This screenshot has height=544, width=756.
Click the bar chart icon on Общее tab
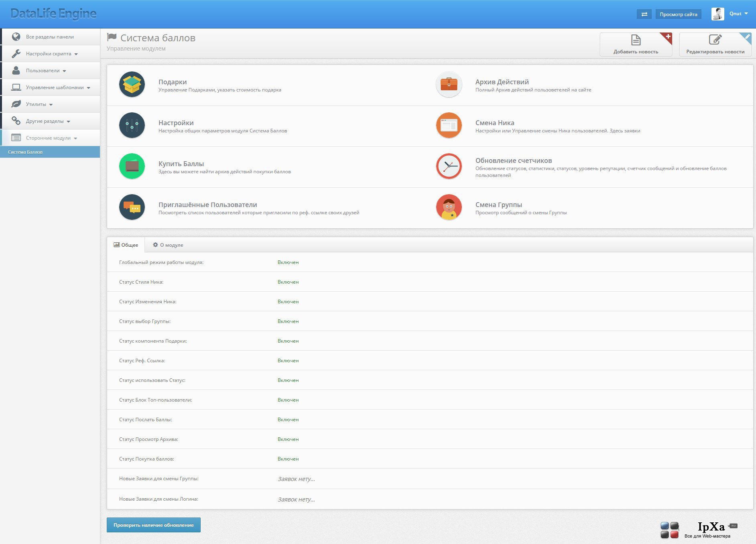(116, 245)
